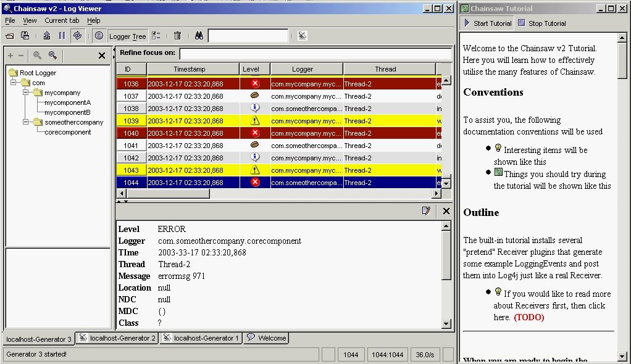Switch to the localhost-Generator 1 tab
The image size is (631, 364).
pos(201,338)
